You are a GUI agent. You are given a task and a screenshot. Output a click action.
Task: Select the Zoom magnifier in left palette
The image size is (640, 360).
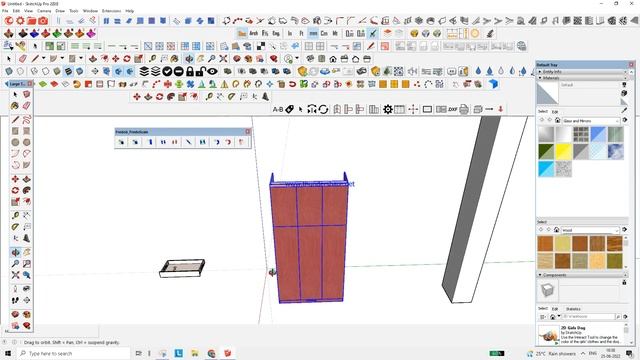15,264
